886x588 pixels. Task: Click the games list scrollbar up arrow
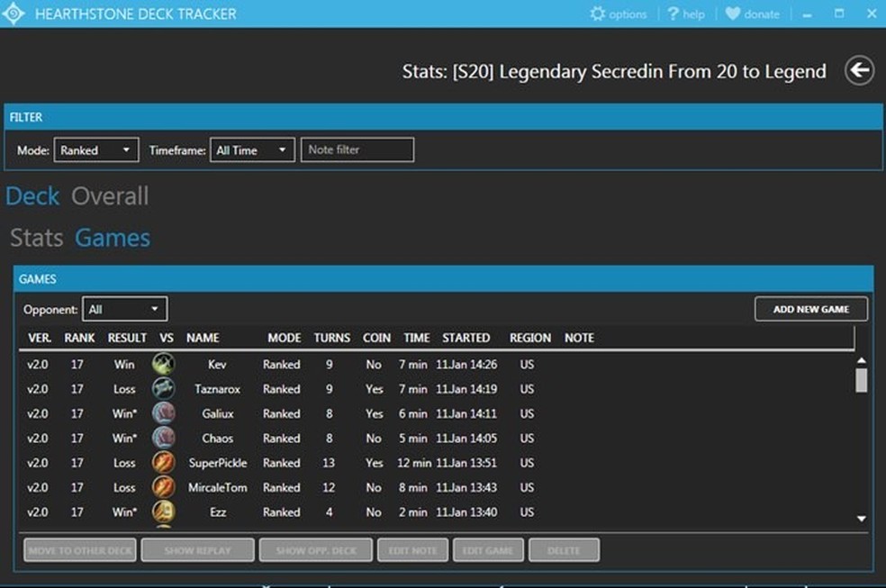coord(861,360)
